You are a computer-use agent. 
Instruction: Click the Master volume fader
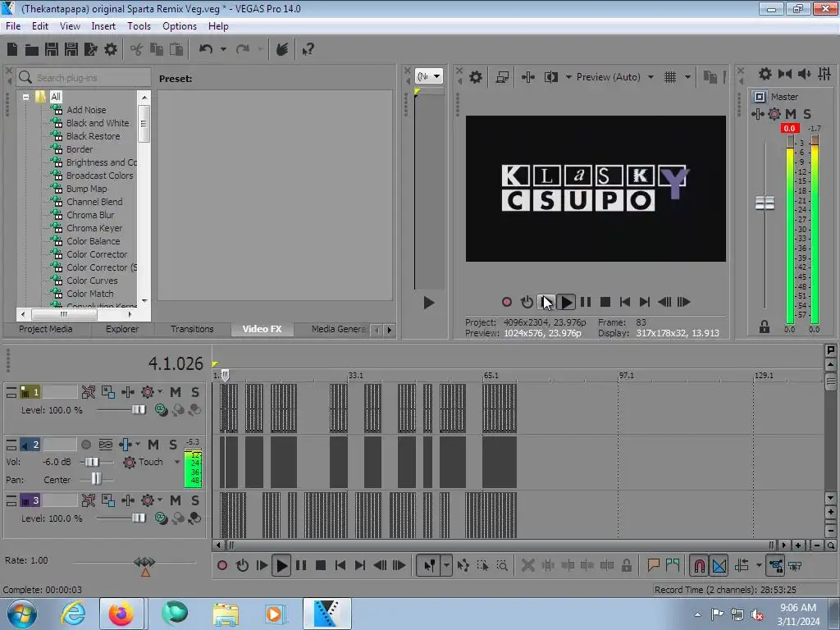pyautogui.click(x=765, y=203)
